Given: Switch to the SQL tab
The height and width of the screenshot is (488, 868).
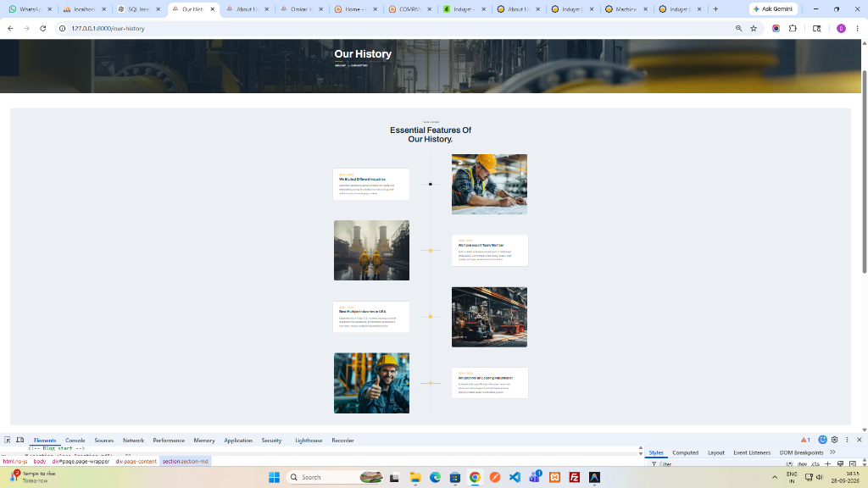Looking at the screenshot, I should click(x=138, y=8).
